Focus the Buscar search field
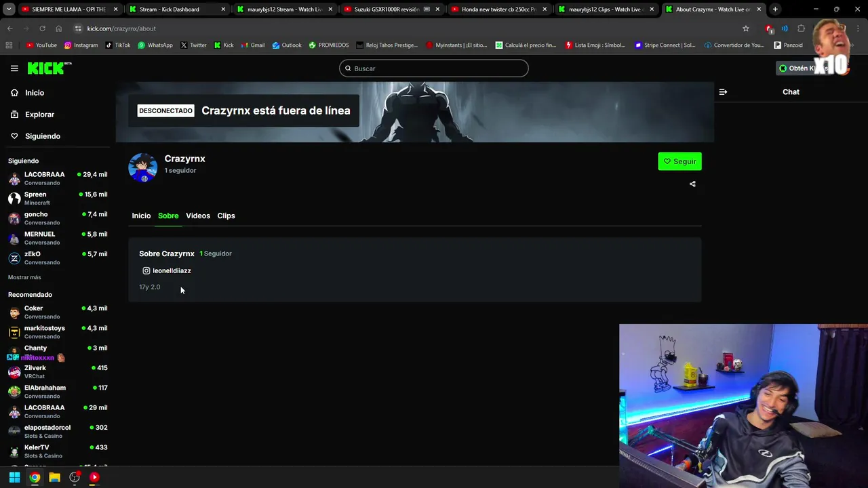 click(434, 68)
